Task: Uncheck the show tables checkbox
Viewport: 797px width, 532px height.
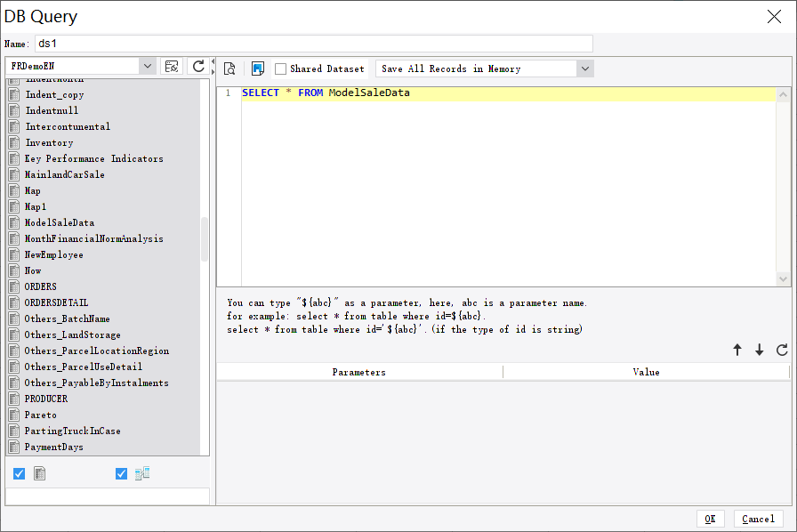Action: click(x=19, y=474)
